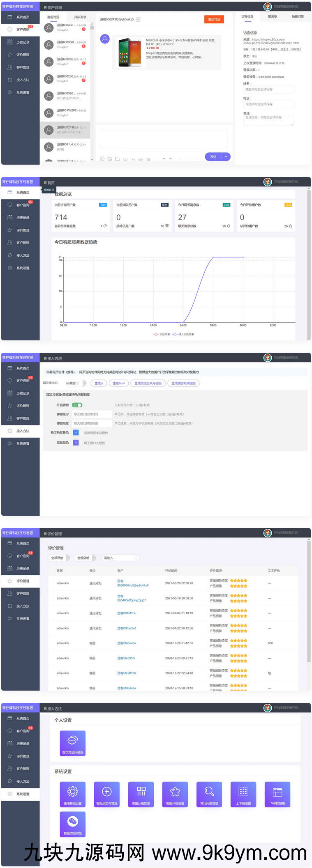This screenshot has width=312, height=868.
Task: Open 通用基础设置 gear tile
Action: pos(72,794)
